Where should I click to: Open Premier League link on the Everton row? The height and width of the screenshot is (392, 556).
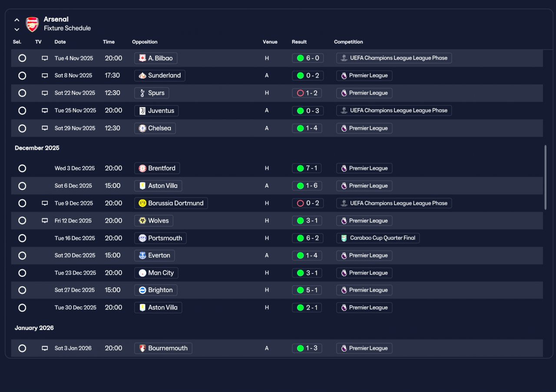click(x=364, y=255)
